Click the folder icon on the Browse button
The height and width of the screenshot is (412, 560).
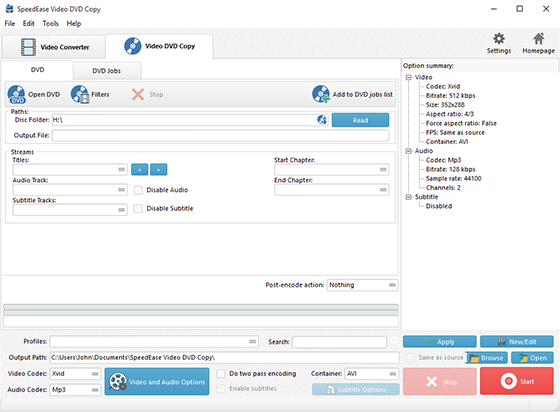point(474,358)
